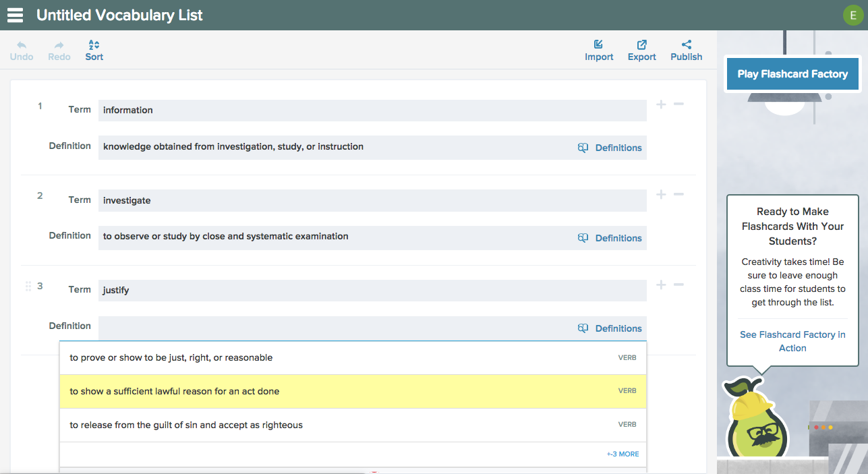
Task: Remove the investigate term row
Action: pos(678,194)
